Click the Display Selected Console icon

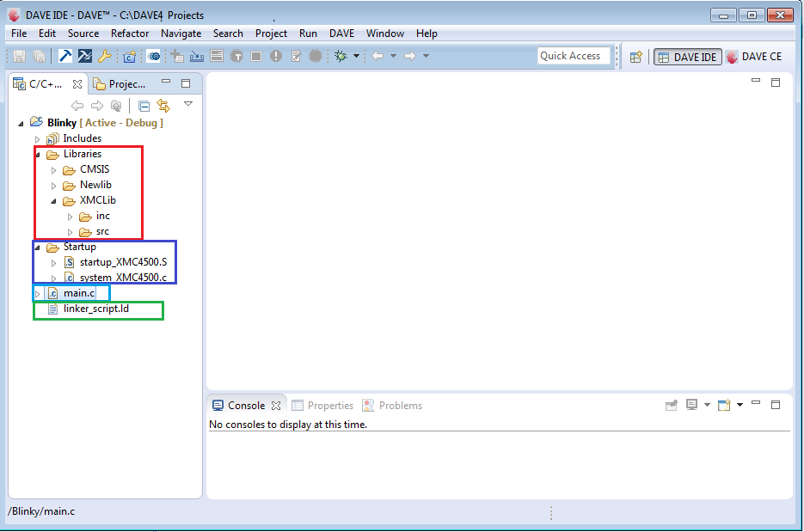click(x=691, y=406)
